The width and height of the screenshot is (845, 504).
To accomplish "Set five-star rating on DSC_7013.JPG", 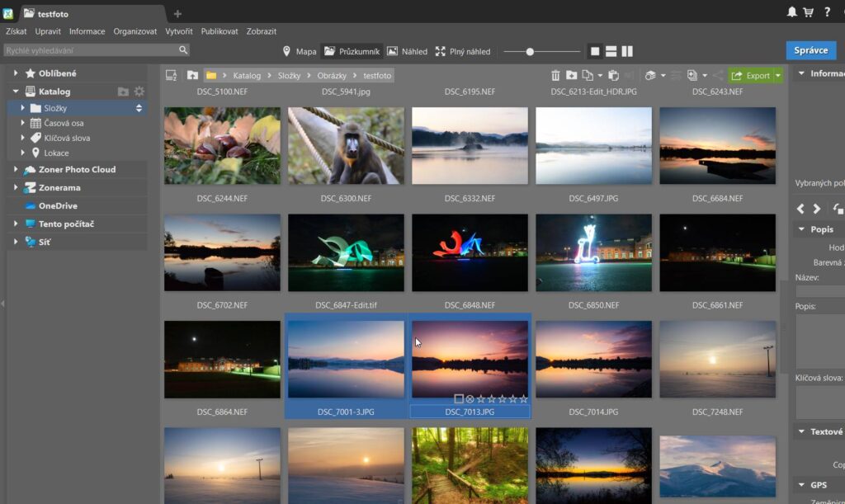I will 523,399.
